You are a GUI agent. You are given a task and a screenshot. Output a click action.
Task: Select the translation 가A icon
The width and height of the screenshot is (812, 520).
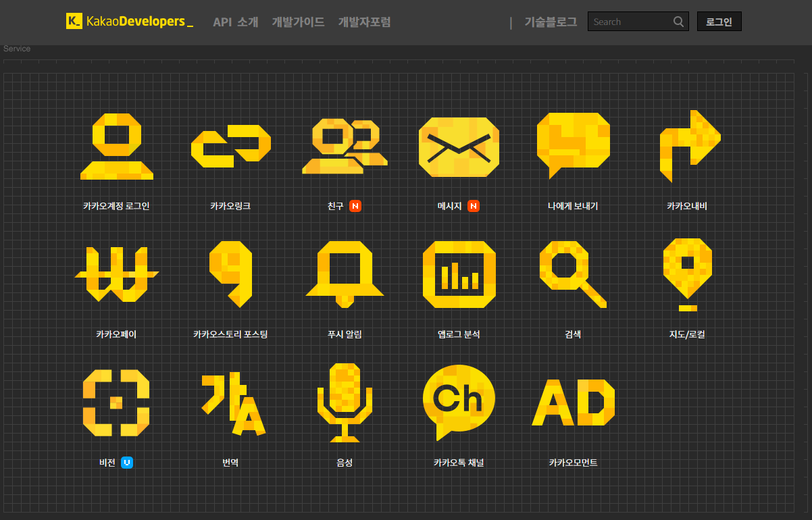[x=232, y=404]
